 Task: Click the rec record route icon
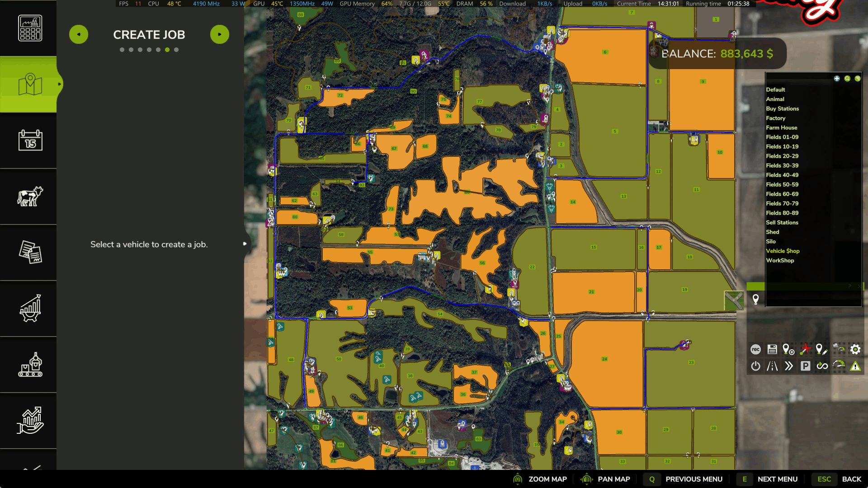[x=755, y=349]
